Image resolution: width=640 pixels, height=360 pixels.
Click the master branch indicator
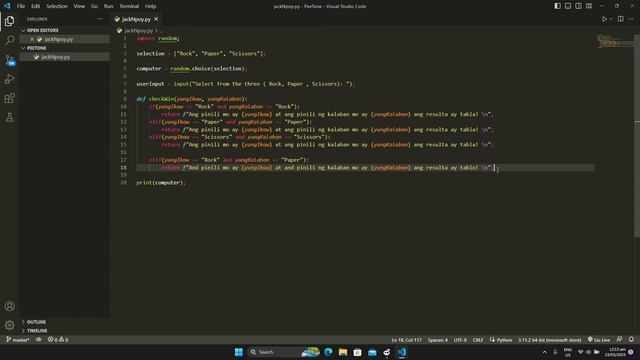[18, 340]
